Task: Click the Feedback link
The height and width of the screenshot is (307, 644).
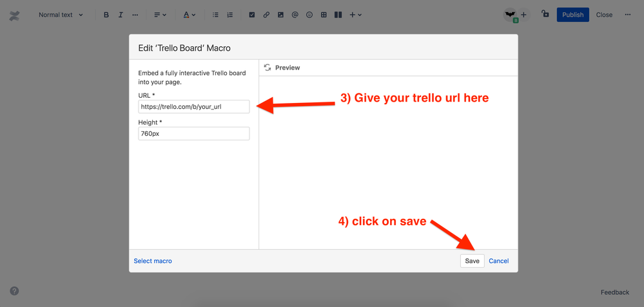Action: point(615,292)
